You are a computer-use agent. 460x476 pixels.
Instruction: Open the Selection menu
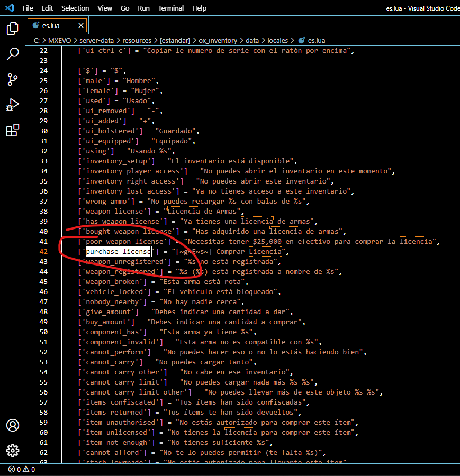(75, 8)
